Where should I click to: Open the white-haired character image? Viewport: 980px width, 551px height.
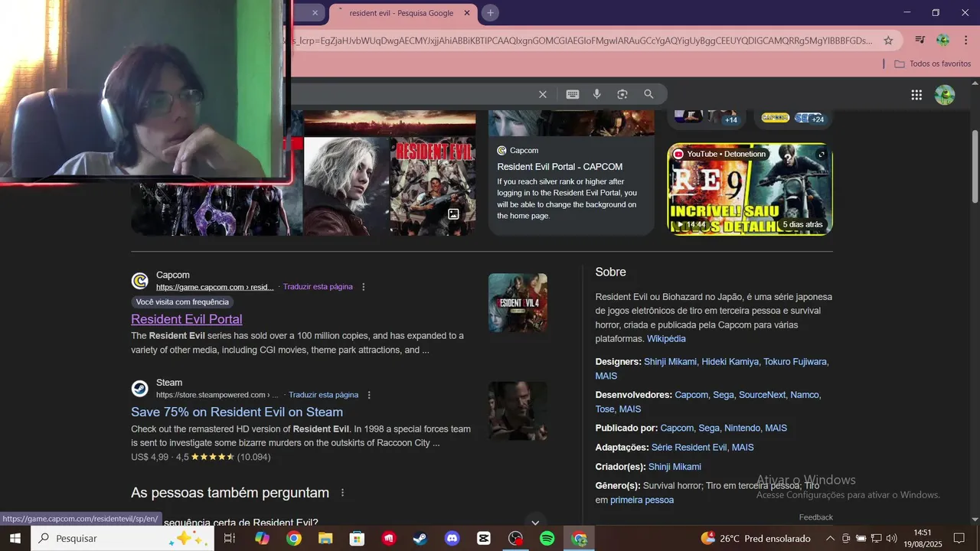point(347,186)
